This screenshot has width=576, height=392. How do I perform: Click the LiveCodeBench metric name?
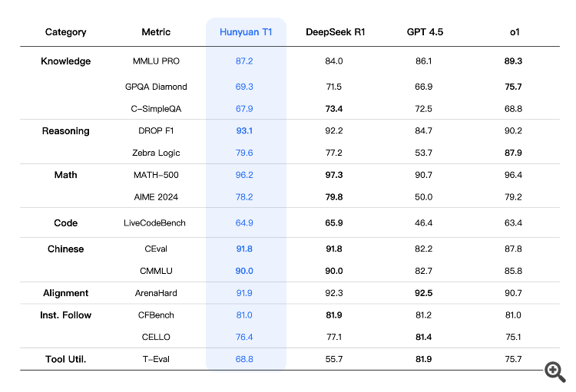156,223
